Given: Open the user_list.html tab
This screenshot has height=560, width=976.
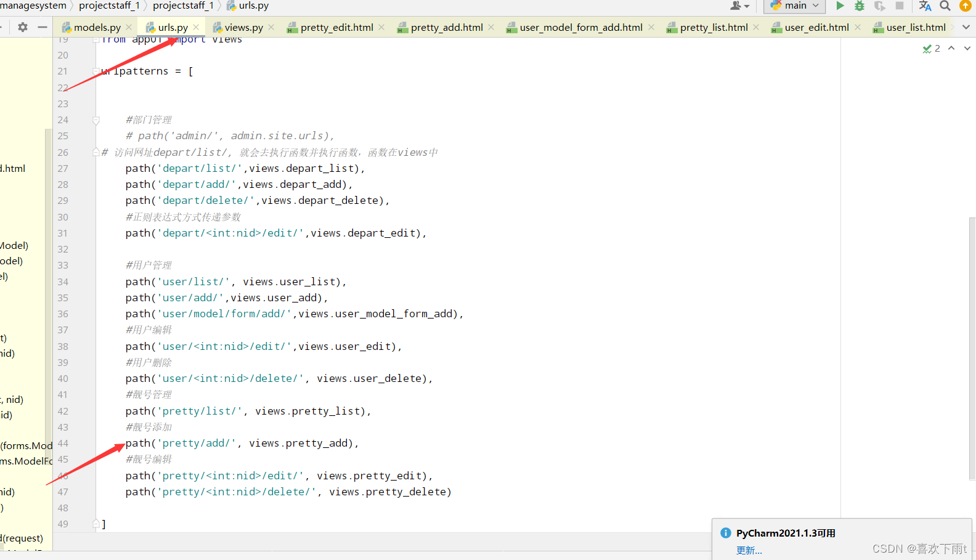Looking at the screenshot, I should coord(916,27).
